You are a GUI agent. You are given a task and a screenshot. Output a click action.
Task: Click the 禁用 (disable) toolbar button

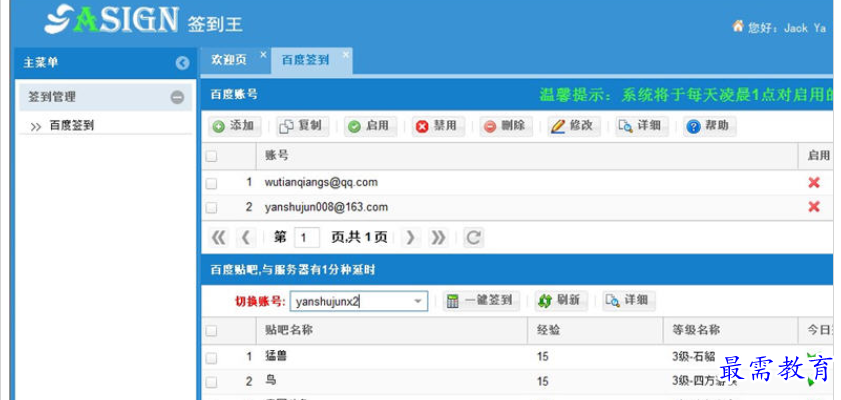click(438, 126)
